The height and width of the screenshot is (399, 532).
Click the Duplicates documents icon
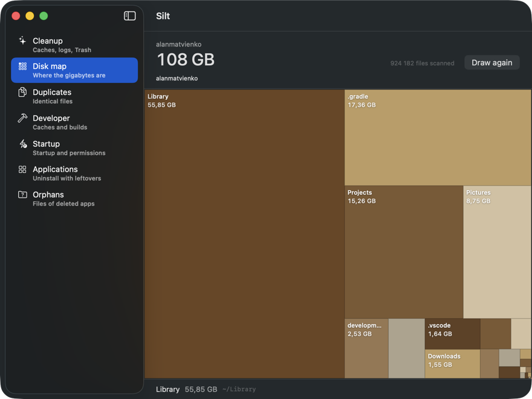22,92
